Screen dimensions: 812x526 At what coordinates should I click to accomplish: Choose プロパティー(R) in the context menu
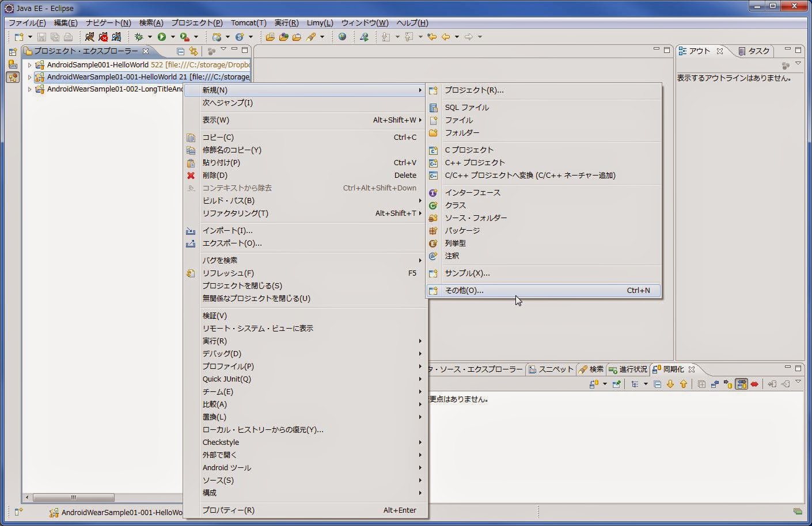[306, 510]
